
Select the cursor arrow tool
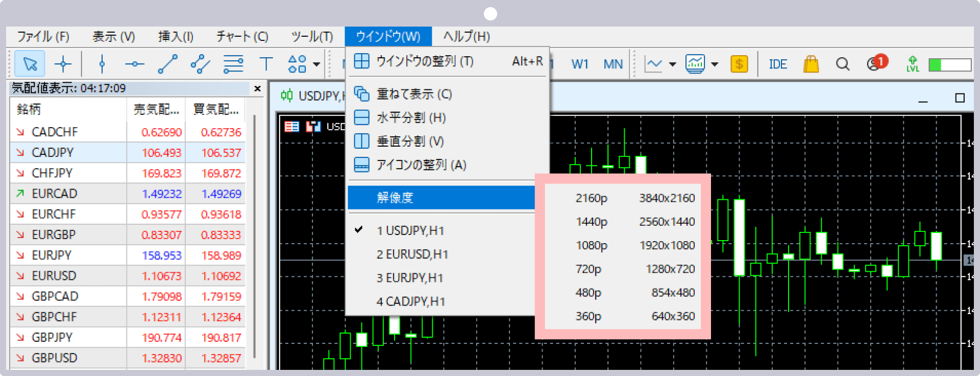click(30, 64)
